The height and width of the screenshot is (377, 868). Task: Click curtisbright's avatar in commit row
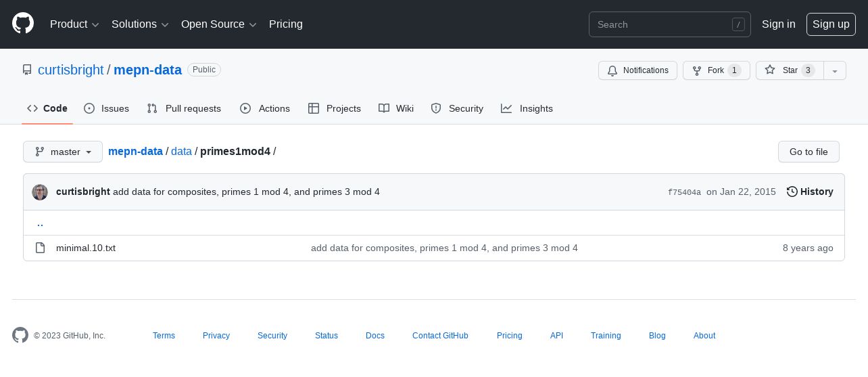[40, 192]
